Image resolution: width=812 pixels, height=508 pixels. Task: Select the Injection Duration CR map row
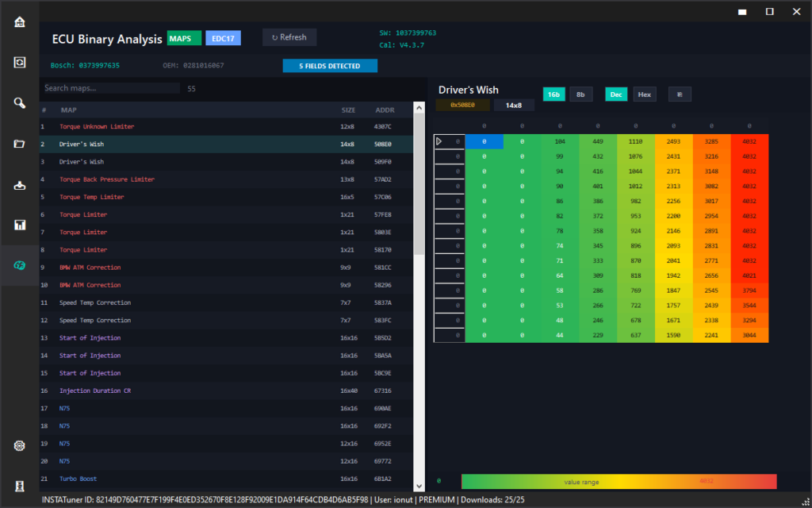pos(95,391)
